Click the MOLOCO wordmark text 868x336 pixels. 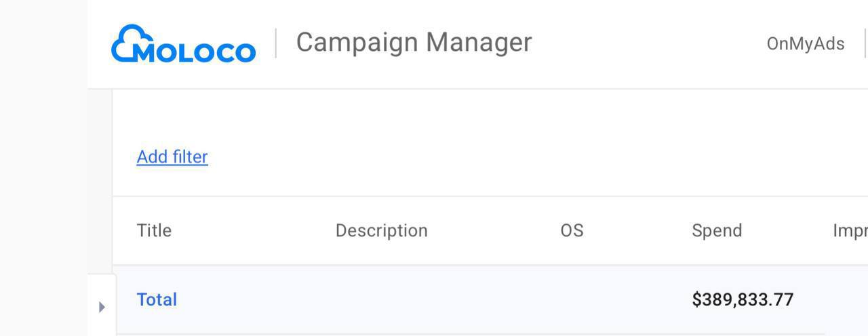(195, 51)
